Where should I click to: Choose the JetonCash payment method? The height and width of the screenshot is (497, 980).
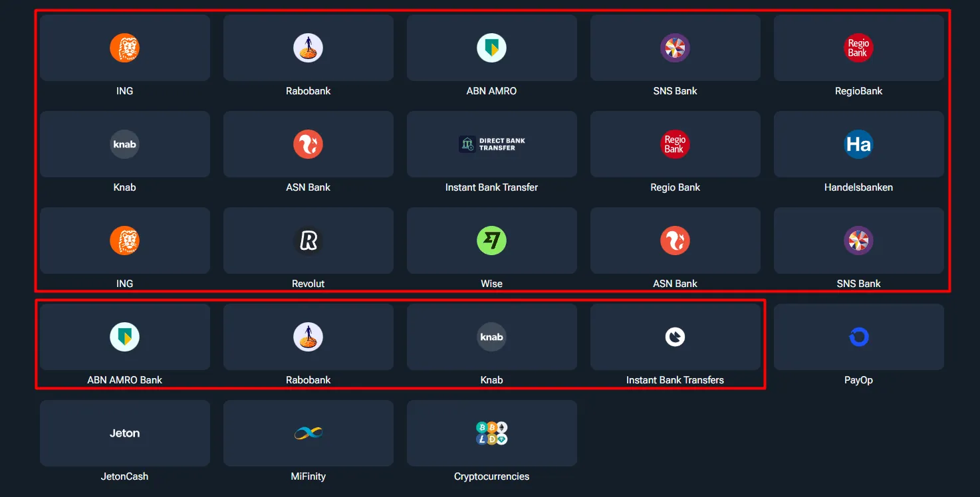[124, 433]
